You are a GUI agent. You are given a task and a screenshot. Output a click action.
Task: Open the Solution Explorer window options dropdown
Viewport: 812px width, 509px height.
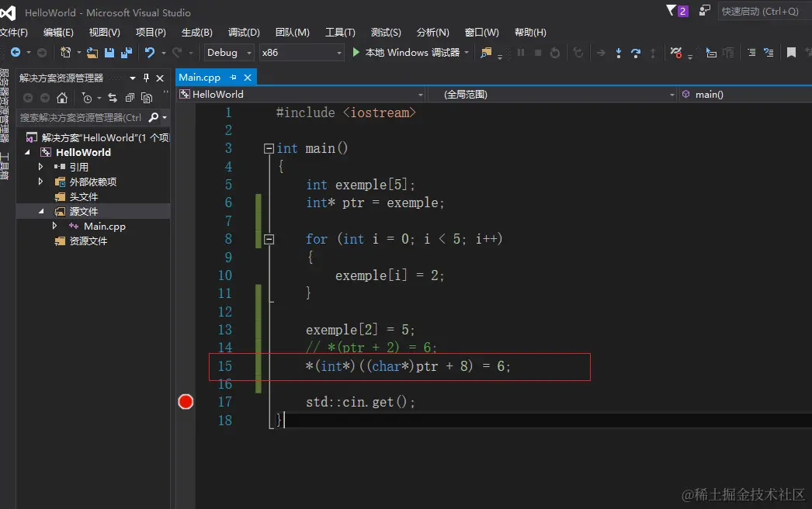pos(133,78)
